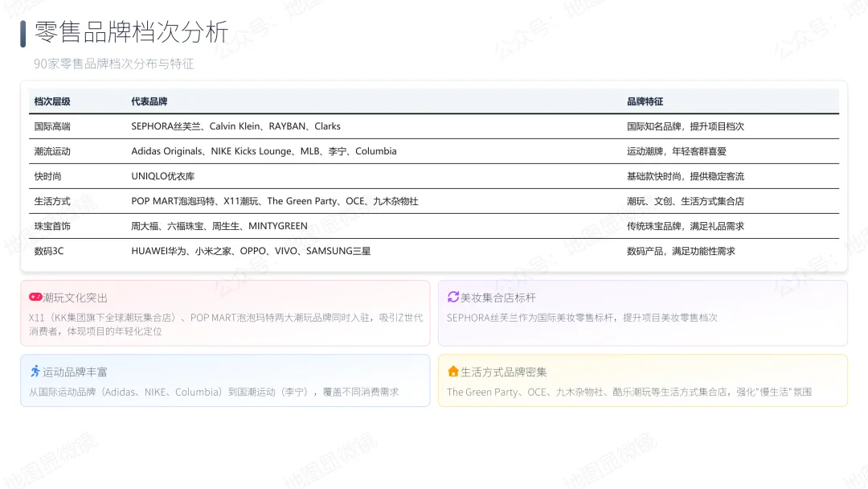Click the game controller icon beside 潮玩文化突出
Viewport: 868px width, 489px height.
[x=35, y=297]
